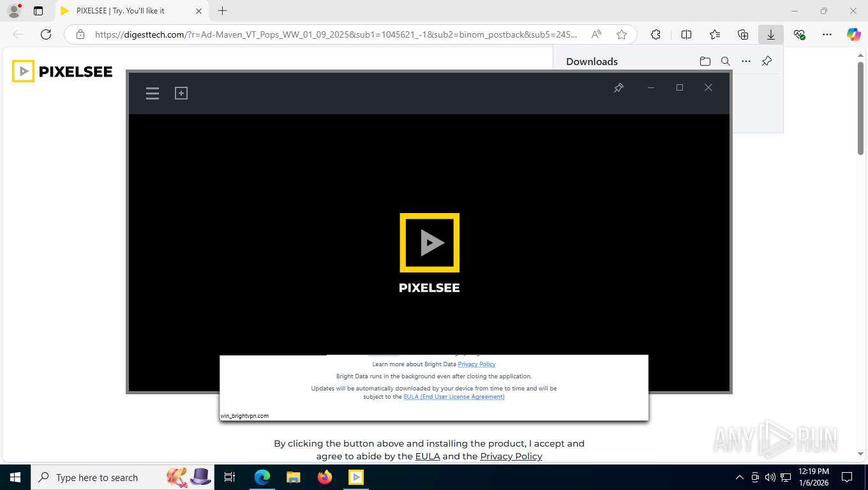Open Edge settings and more menu

click(x=827, y=34)
